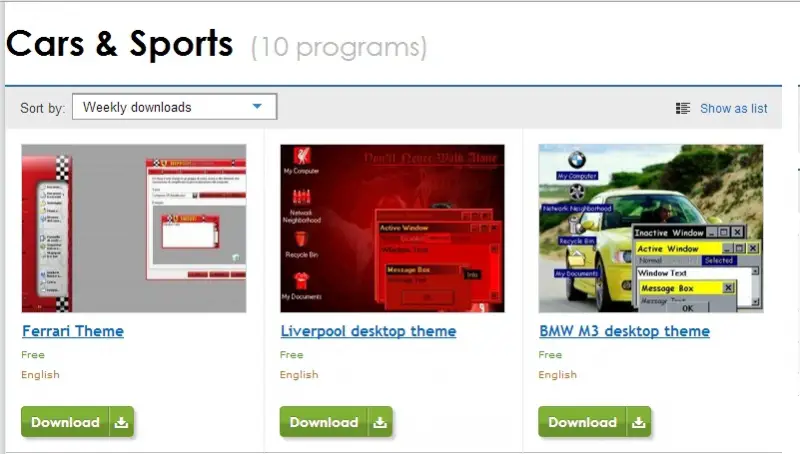Click the Show as list link

pos(733,108)
